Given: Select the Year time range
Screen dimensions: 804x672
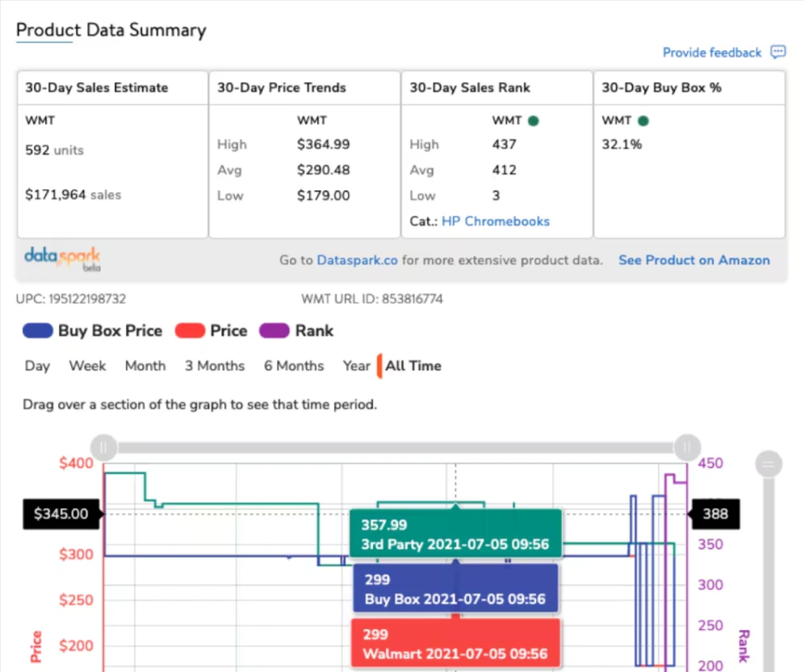Looking at the screenshot, I should pos(356,366).
